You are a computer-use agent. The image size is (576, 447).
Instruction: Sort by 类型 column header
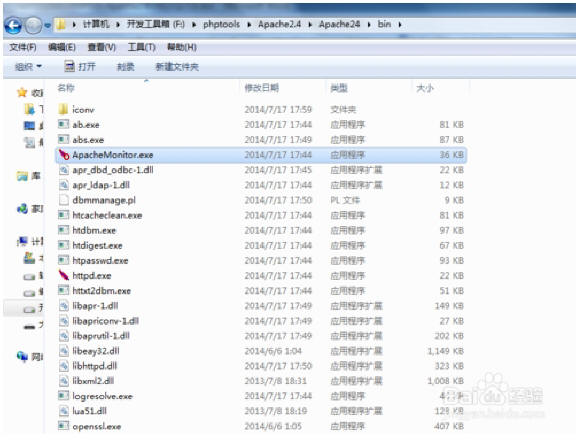[x=339, y=88]
